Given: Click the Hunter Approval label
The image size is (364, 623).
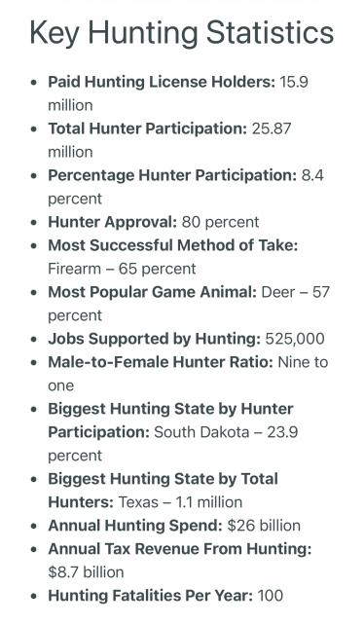Looking at the screenshot, I should click(112, 222).
